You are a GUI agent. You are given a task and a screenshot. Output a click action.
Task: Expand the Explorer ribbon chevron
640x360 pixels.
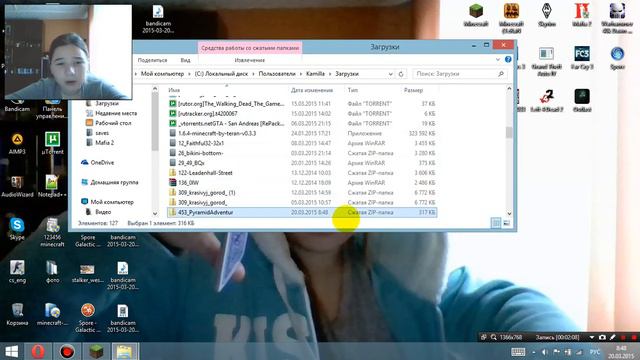(x=498, y=60)
